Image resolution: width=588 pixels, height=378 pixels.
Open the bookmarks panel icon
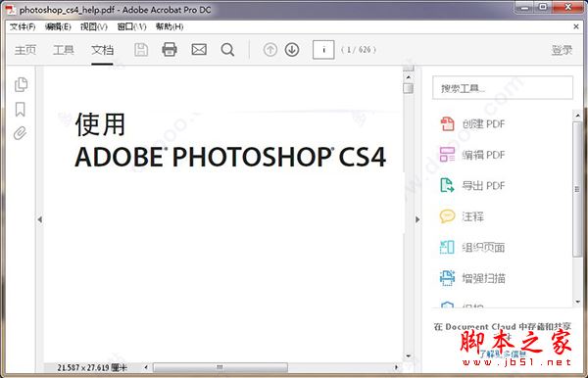(x=21, y=110)
